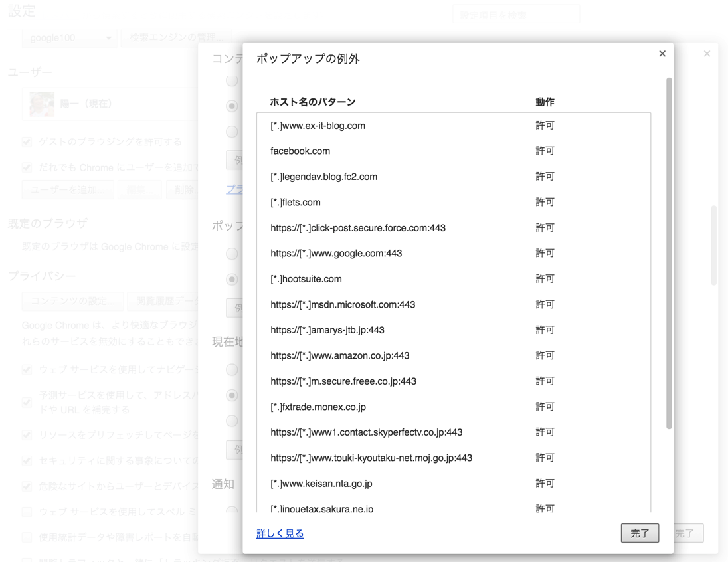Select the [*.]hootsuite.com row
Viewport: 728px width, 562px height.
click(x=454, y=279)
